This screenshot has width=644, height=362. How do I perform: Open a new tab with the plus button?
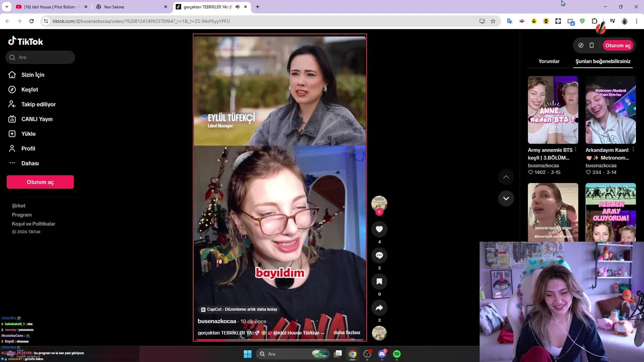tap(258, 7)
